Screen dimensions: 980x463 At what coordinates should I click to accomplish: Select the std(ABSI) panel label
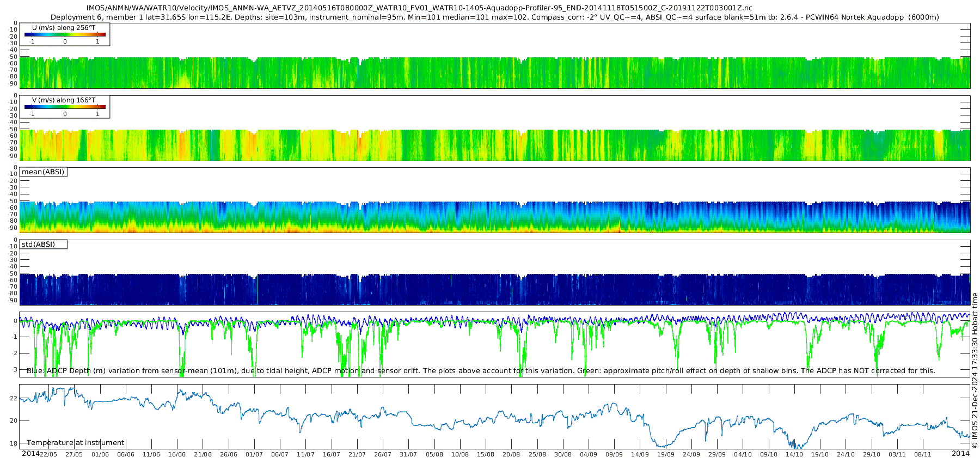click(x=38, y=245)
